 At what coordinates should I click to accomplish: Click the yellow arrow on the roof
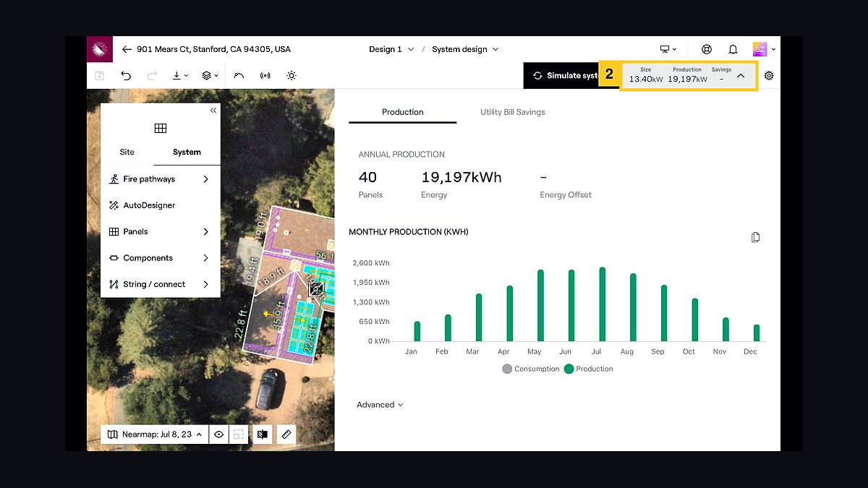coord(268,314)
